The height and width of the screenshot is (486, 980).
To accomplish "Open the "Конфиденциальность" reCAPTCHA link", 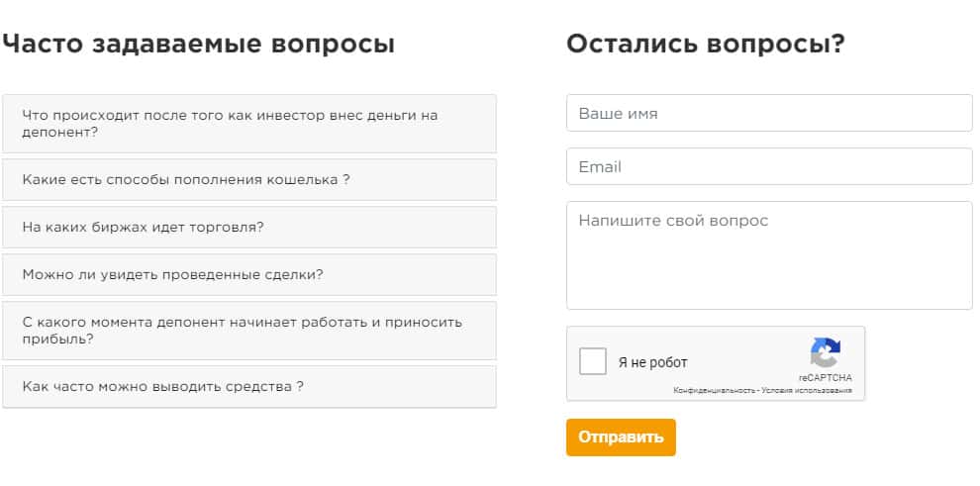I will pyautogui.click(x=714, y=391).
